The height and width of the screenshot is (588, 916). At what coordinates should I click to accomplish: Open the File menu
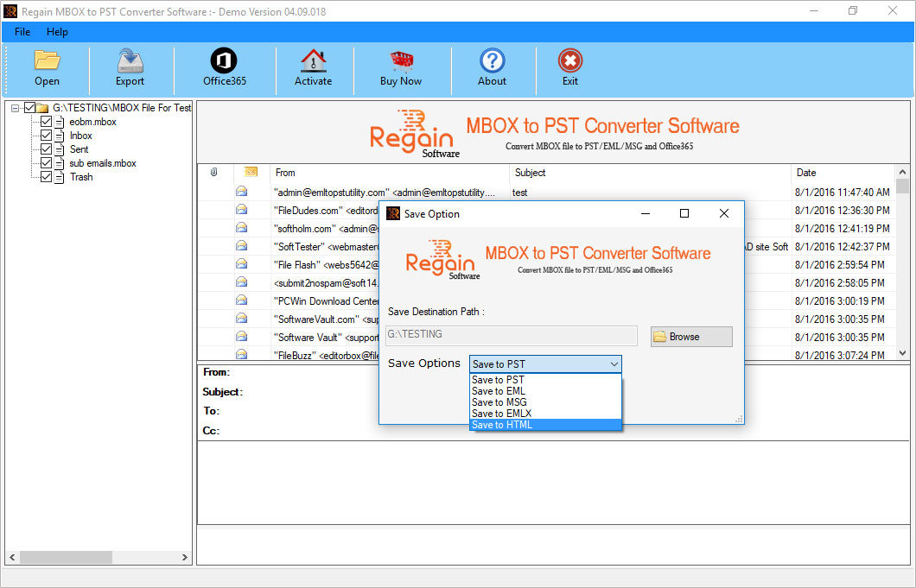(x=22, y=32)
